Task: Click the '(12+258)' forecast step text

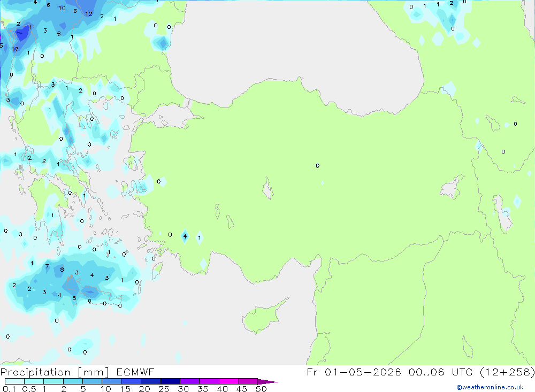Action: [x=507, y=372]
